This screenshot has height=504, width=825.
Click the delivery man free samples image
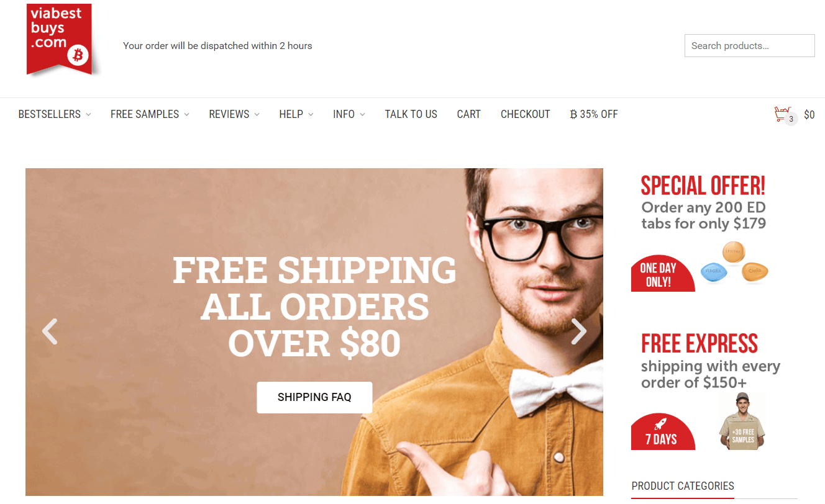pos(742,421)
